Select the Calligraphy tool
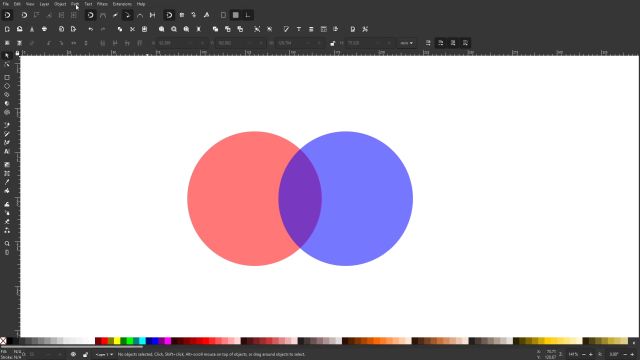 click(x=7, y=143)
